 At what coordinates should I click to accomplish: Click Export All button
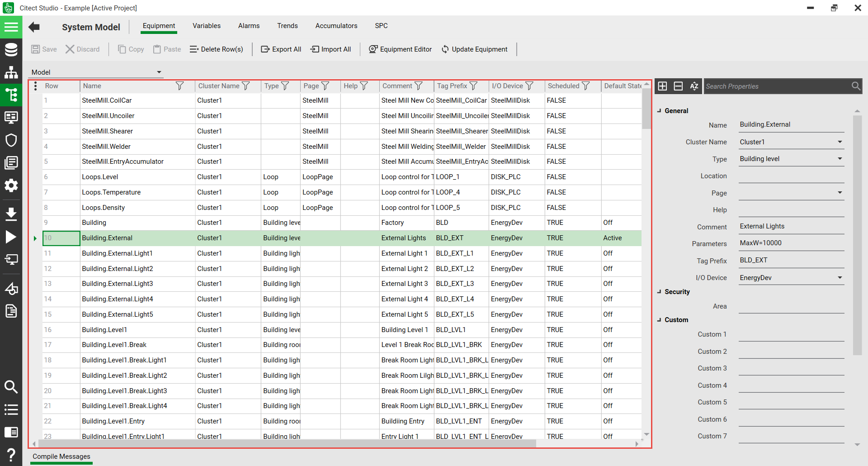click(281, 49)
